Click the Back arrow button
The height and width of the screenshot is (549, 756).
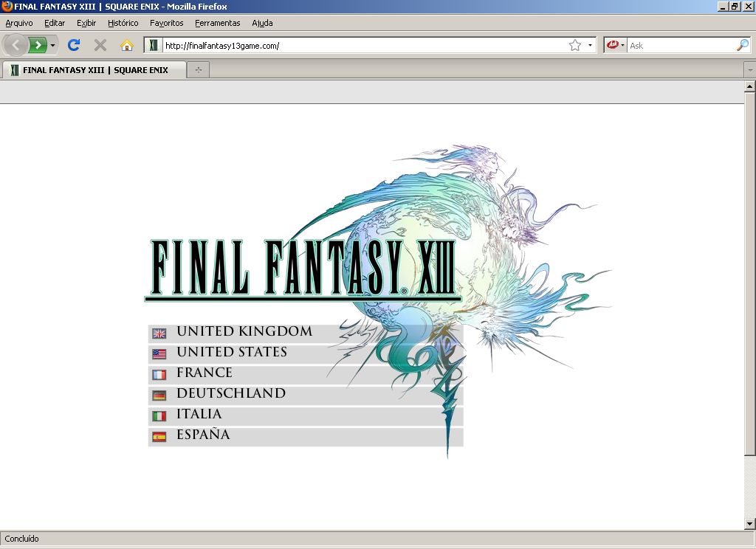click(16, 45)
